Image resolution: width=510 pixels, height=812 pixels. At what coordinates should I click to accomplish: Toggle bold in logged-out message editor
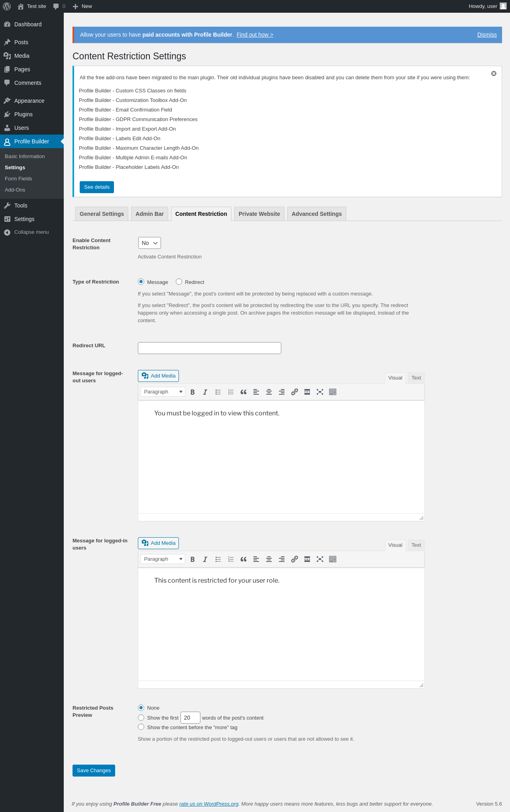[192, 392]
